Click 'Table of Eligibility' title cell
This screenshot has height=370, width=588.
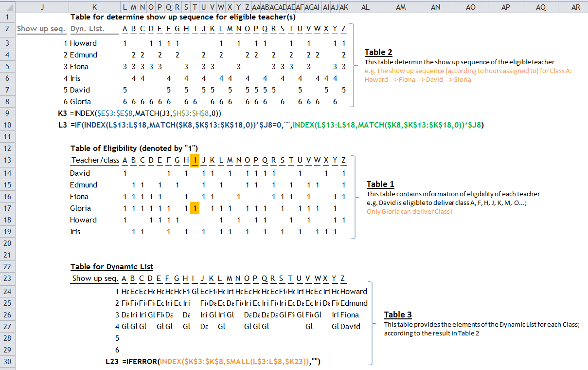134,148
